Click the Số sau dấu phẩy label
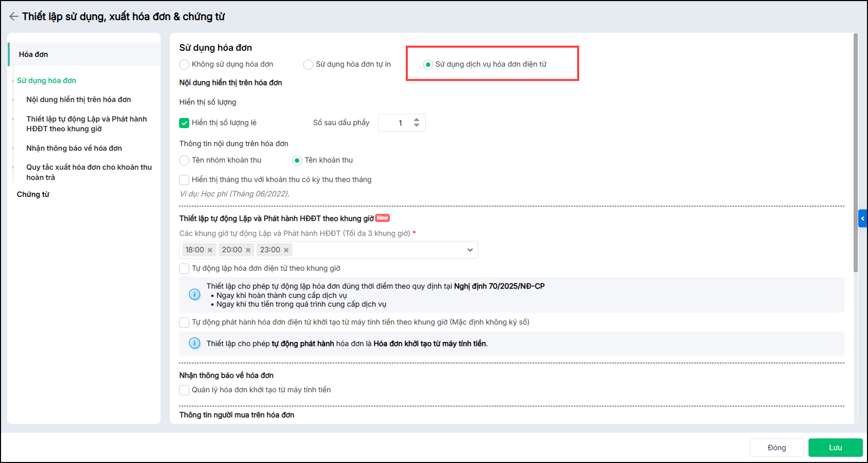This screenshot has height=463, width=868. point(341,123)
